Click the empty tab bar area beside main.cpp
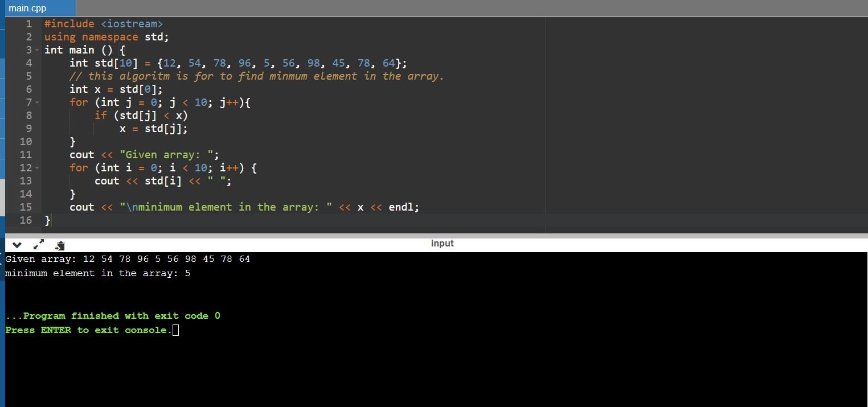868x407 pixels. (456, 9)
